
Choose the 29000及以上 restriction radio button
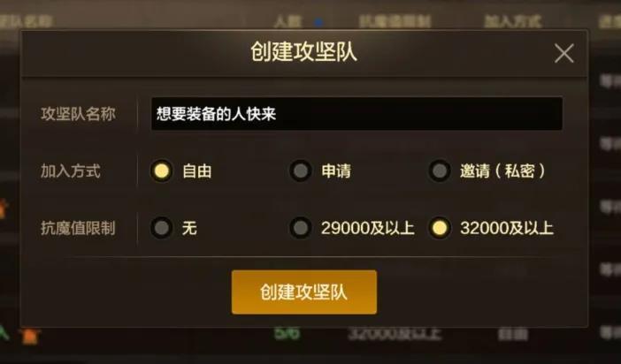click(300, 228)
